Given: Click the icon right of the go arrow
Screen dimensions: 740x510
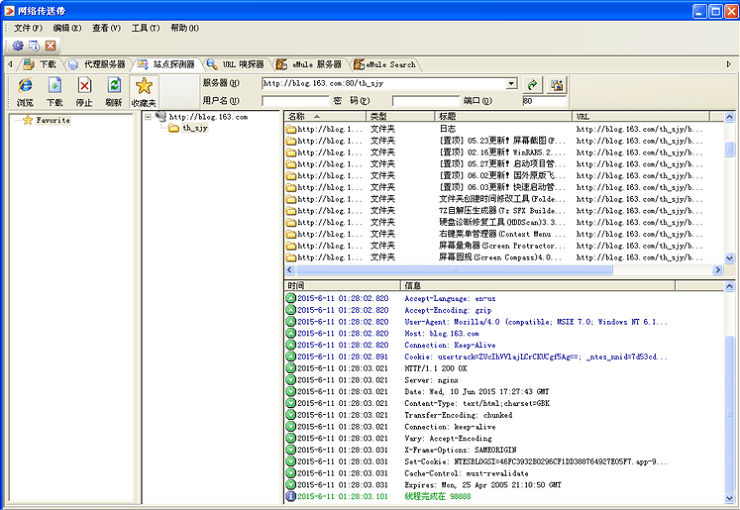Looking at the screenshot, I should 557,84.
